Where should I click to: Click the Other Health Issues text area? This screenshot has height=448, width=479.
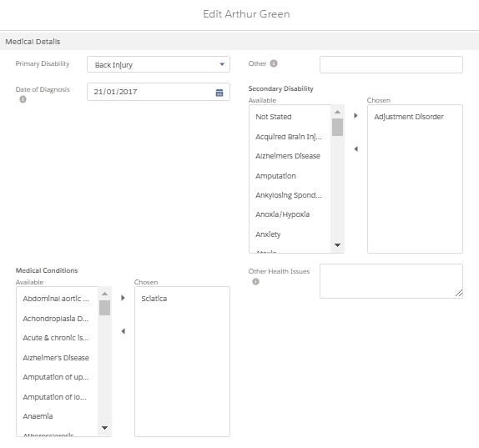[391, 281]
